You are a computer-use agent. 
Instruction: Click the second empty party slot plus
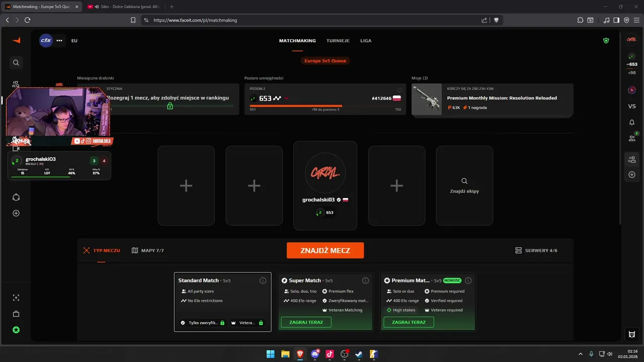tap(254, 186)
